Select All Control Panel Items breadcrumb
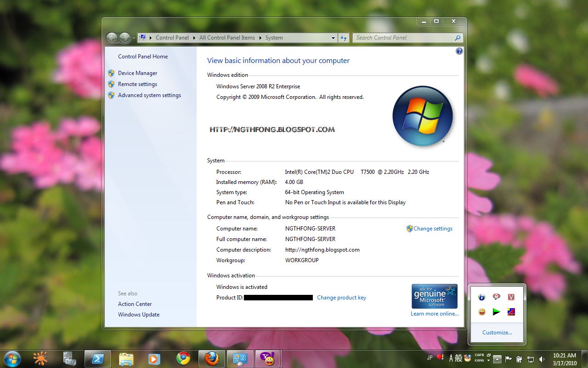588x368 pixels. point(227,38)
